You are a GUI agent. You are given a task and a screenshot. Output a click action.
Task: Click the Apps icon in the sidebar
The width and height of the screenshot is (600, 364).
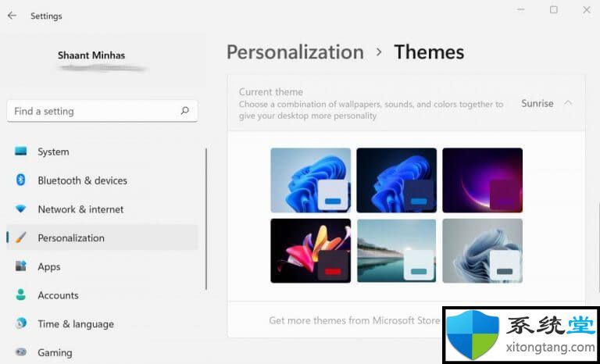tap(20, 266)
